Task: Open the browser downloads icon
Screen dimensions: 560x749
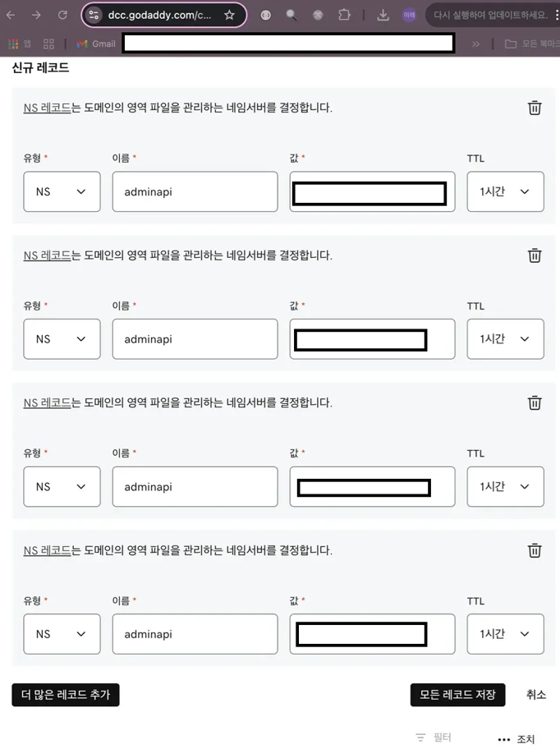Action: [383, 16]
